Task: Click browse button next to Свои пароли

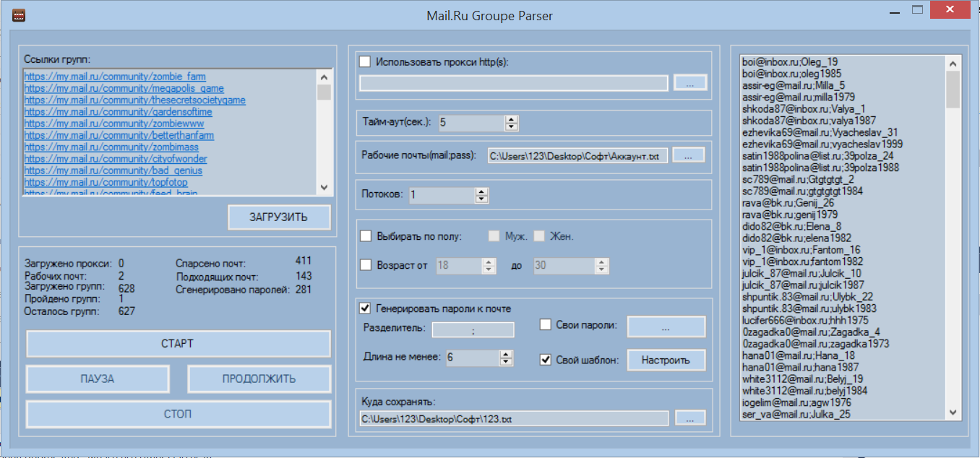Action: click(x=666, y=326)
